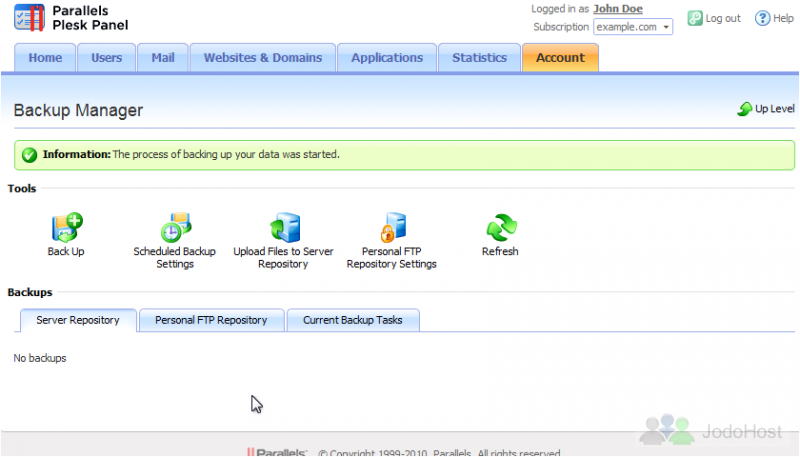Click the Backup Manager heading
The width and height of the screenshot is (800, 457).
tap(78, 110)
